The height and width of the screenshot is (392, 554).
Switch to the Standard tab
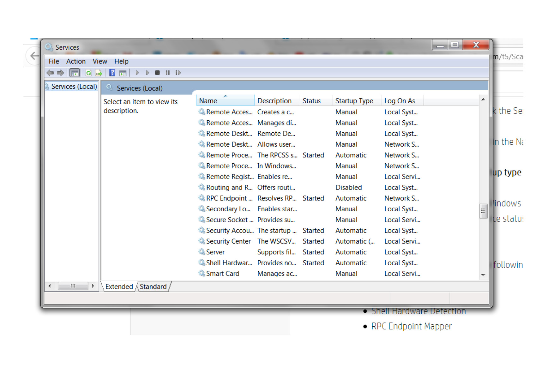[153, 286]
